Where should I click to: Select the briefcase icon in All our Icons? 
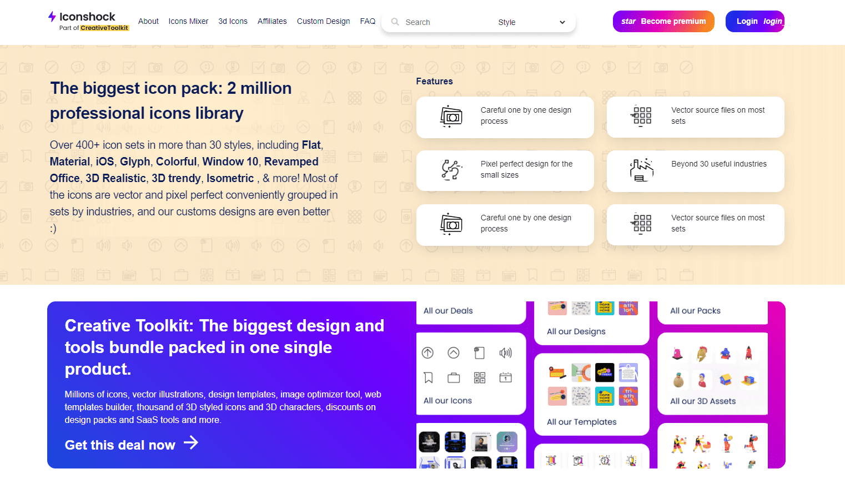[x=454, y=378]
